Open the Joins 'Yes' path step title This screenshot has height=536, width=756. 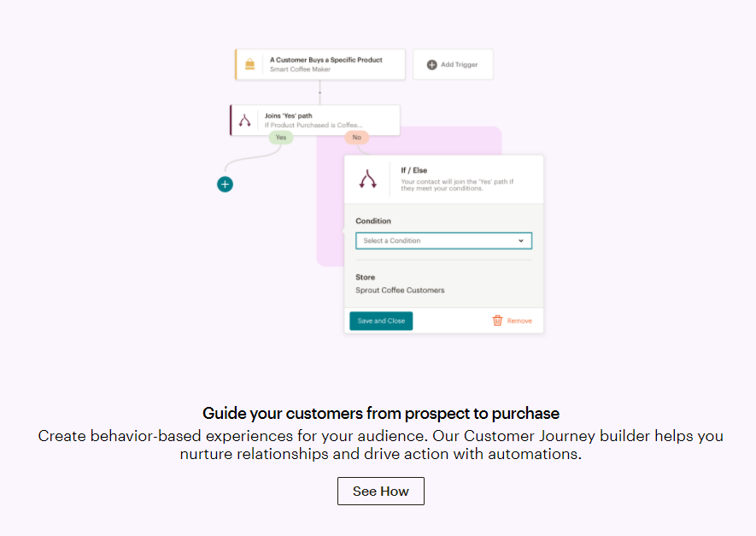coord(289,115)
